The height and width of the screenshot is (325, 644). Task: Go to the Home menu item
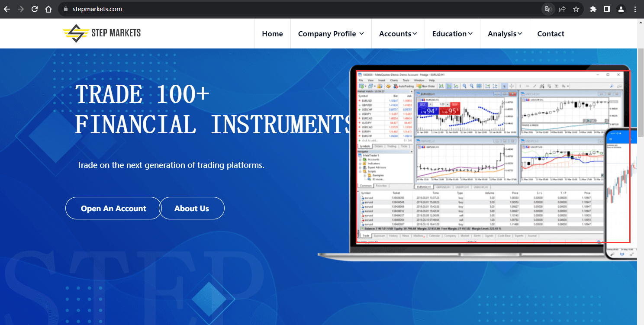tap(272, 34)
